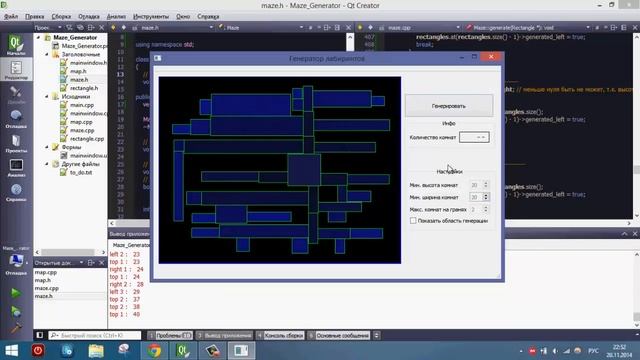Open the Вывод приложения output pane
The image size is (640, 360).
pos(224,336)
